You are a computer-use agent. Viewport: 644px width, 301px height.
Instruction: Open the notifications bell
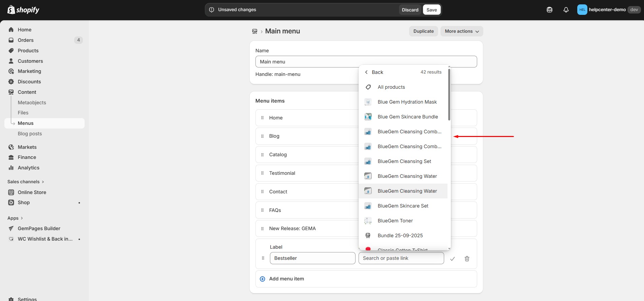pos(566,10)
